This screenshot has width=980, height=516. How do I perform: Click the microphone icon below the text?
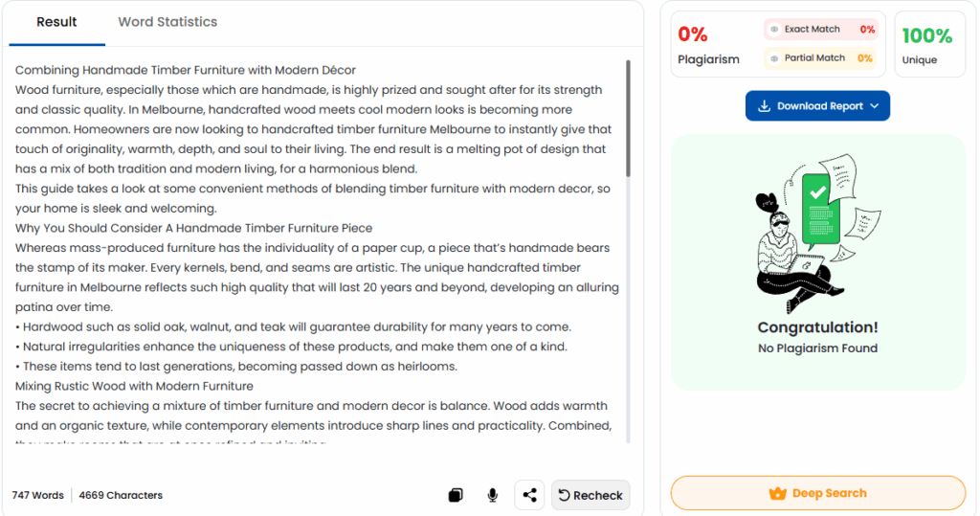click(x=492, y=495)
